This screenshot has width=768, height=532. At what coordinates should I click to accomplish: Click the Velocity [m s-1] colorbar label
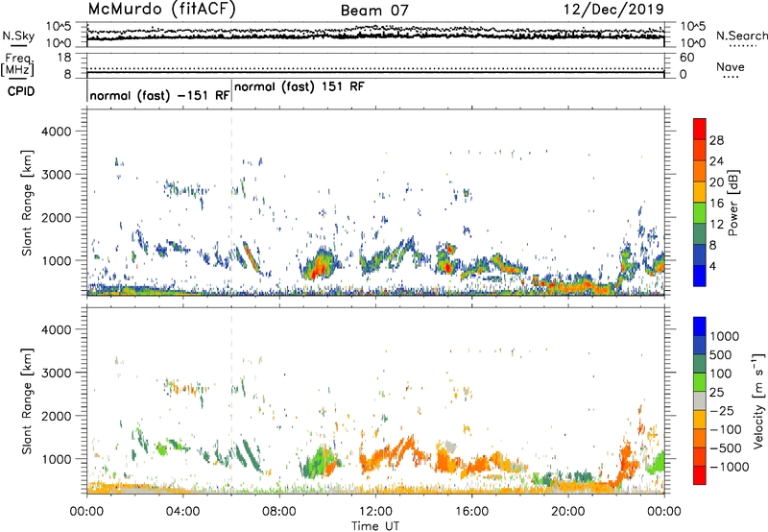(758, 400)
